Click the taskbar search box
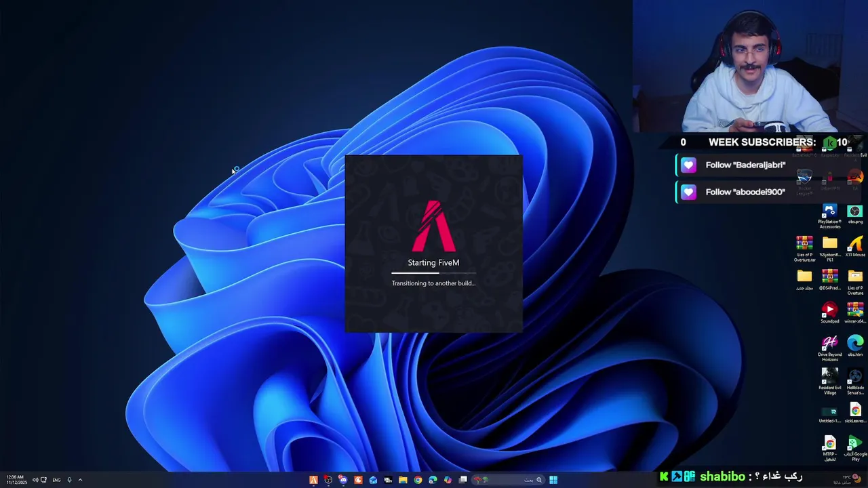Image resolution: width=868 pixels, height=488 pixels. click(x=509, y=480)
